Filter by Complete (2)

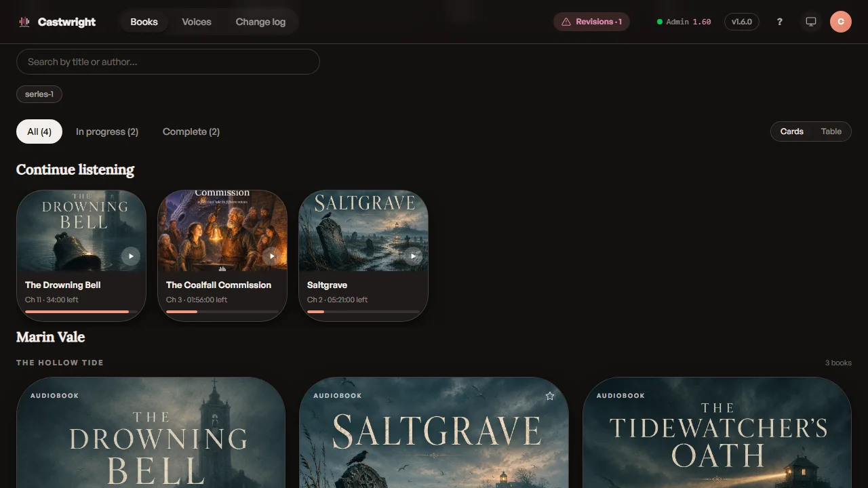click(x=191, y=131)
